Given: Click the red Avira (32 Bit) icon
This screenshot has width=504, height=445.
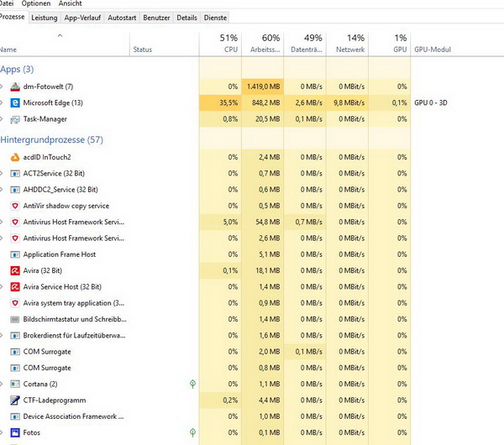Looking at the screenshot, I should coord(15,270).
